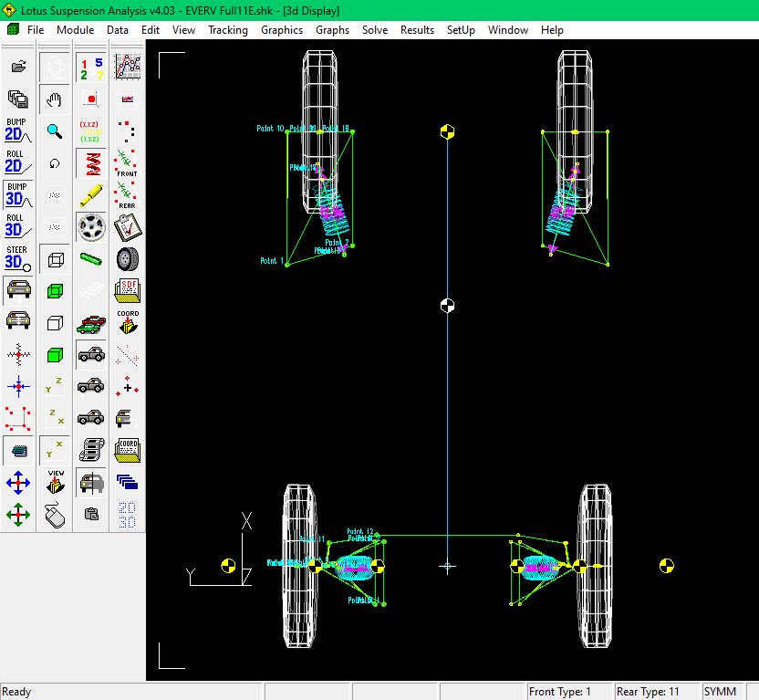The height and width of the screenshot is (700, 759).
Task: Open the View menu
Action: pyautogui.click(x=183, y=30)
